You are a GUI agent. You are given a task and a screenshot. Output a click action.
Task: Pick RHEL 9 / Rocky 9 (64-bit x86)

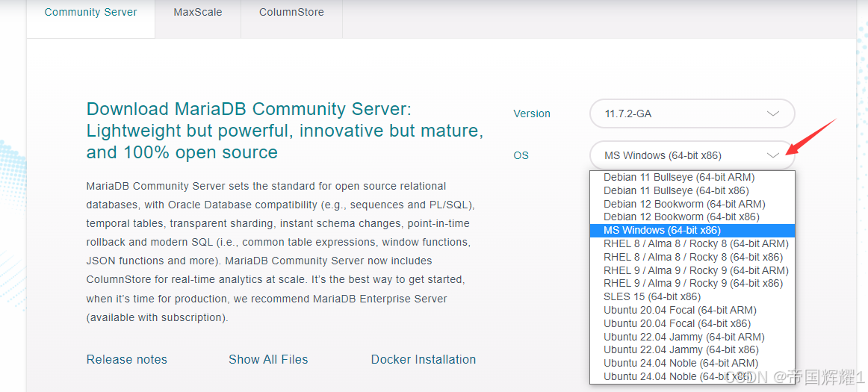click(x=692, y=284)
